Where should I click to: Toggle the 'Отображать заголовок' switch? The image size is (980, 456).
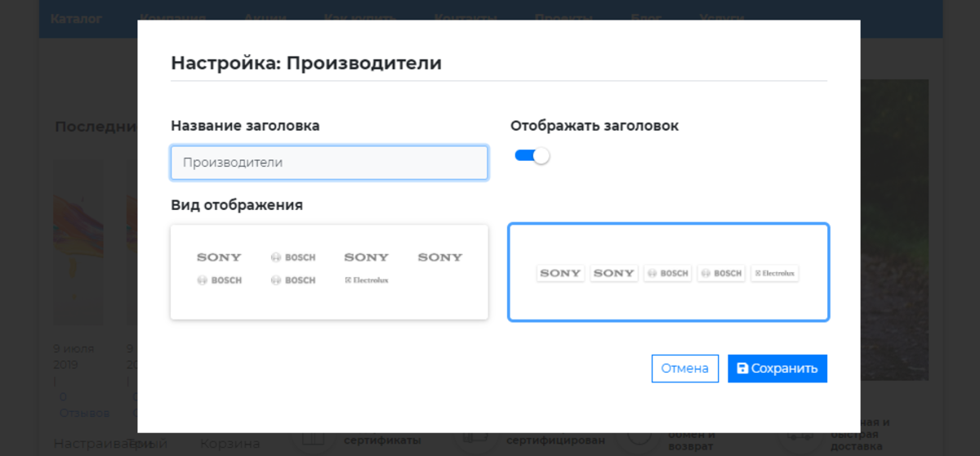(x=532, y=155)
